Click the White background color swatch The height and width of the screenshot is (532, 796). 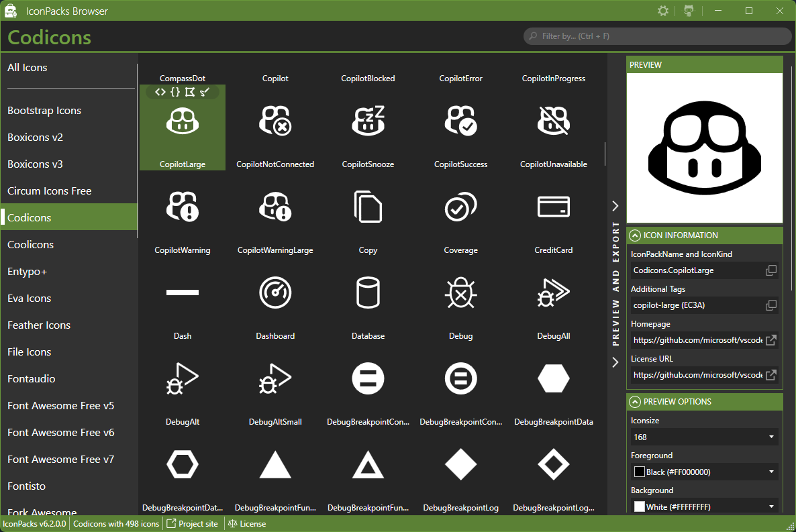click(640, 507)
